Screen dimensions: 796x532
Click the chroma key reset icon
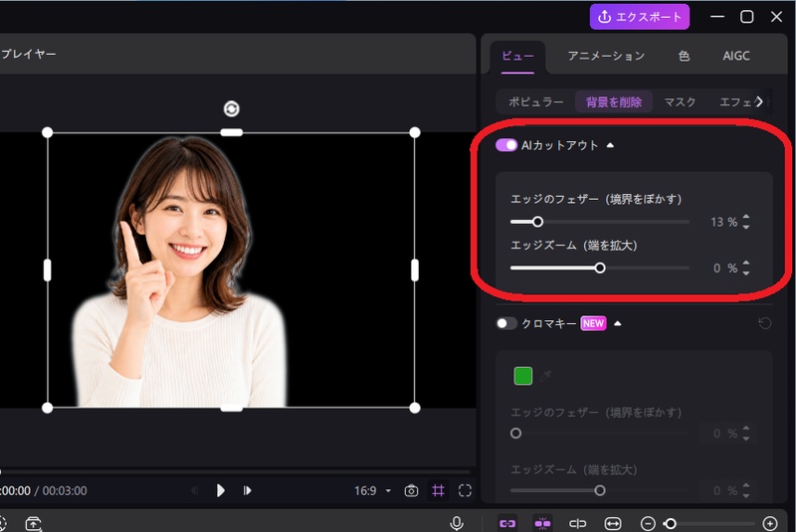click(764, 323)
